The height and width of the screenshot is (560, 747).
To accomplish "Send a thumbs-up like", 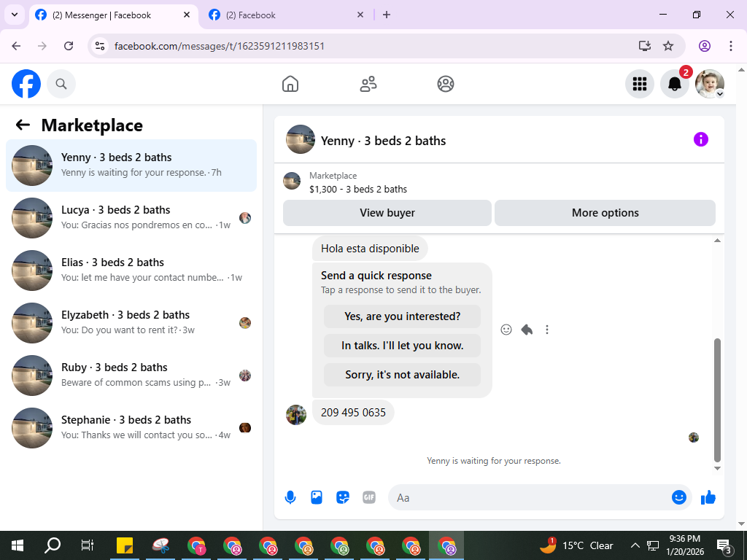I will (x=708, y=497).
